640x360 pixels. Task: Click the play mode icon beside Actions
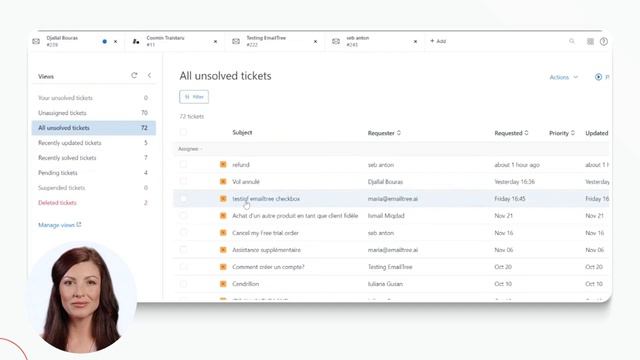click(598, 77)
